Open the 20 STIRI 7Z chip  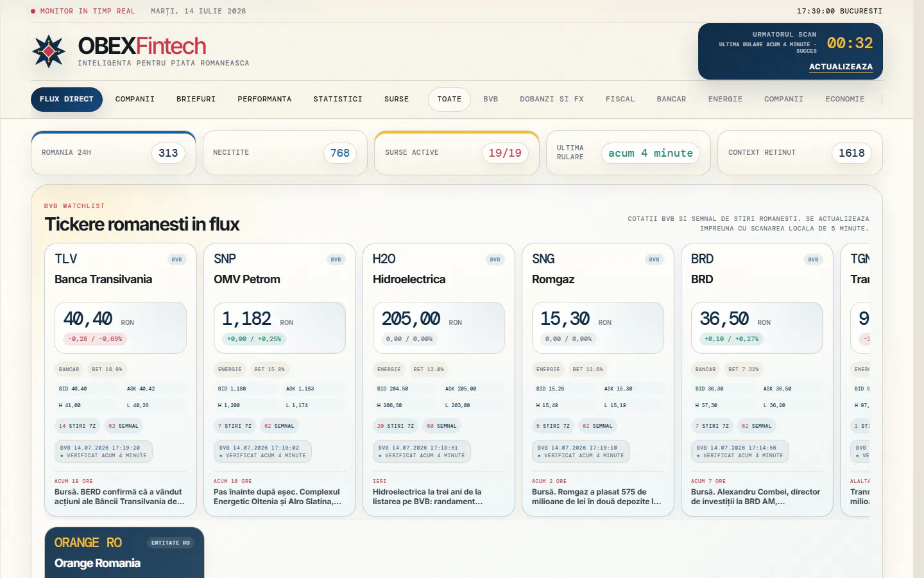tap(395, 426)
